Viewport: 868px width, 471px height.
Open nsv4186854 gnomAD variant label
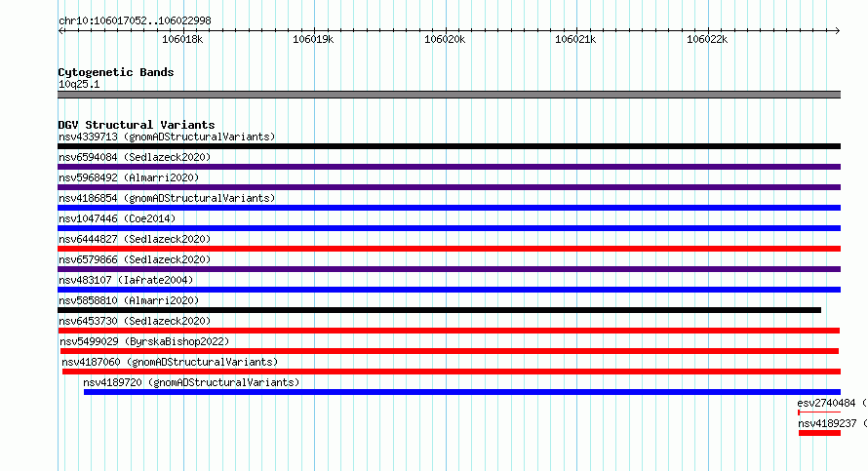(x=167, y=198)
